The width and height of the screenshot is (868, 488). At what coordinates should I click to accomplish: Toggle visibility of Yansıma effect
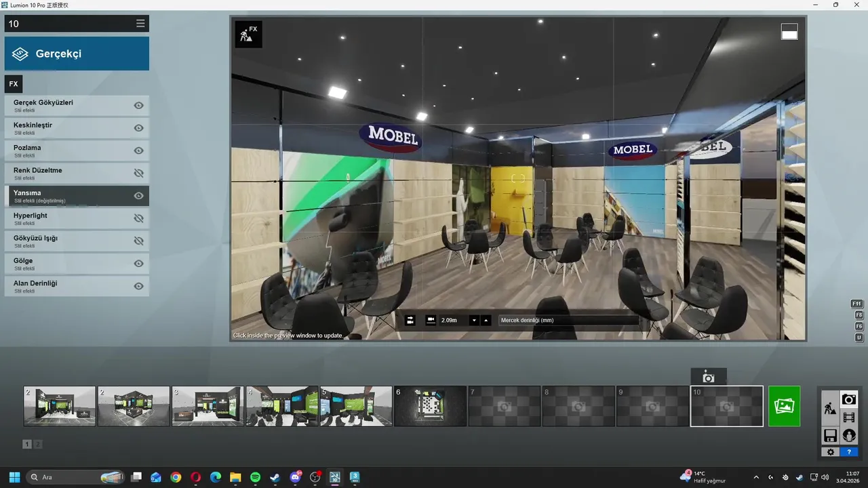pyautogui.click(x=139, y=196)
